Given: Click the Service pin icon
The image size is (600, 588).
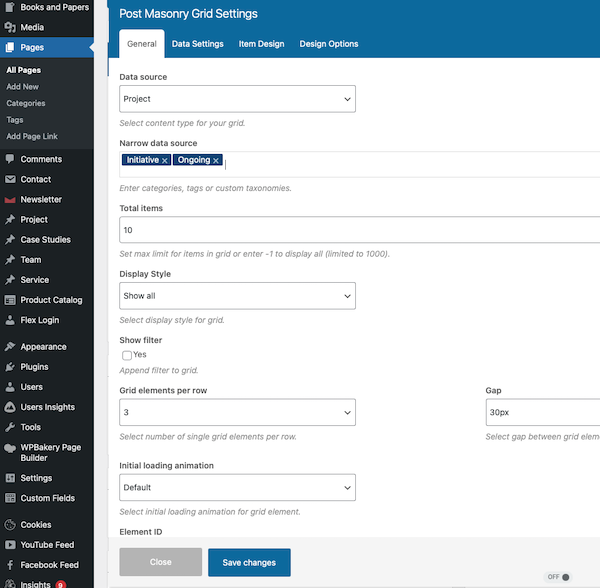Looking at the screenshot, I should coord(10,280).
